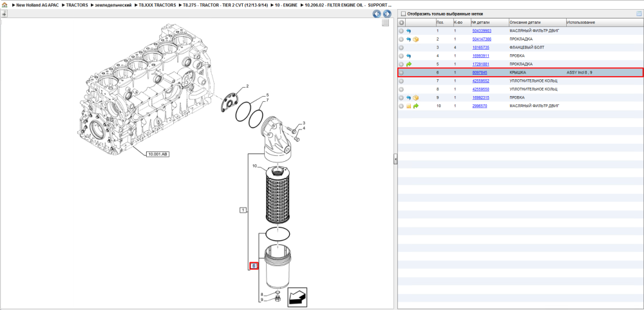
Task: Go to the previous diagram with left arrow
Action: tap(377, 14)
